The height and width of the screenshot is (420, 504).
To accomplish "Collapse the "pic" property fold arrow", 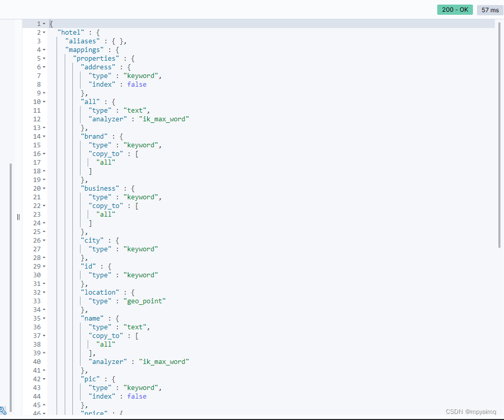I will (44, 379).
